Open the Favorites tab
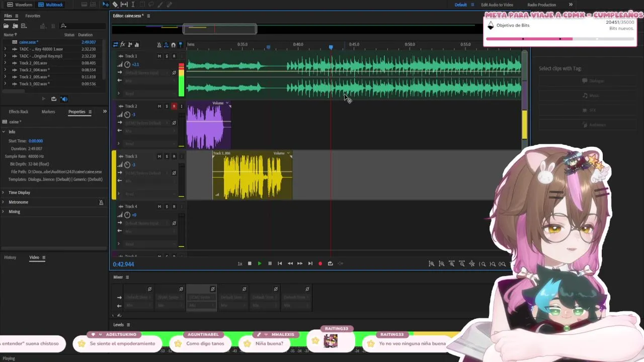 pos(33,16)
